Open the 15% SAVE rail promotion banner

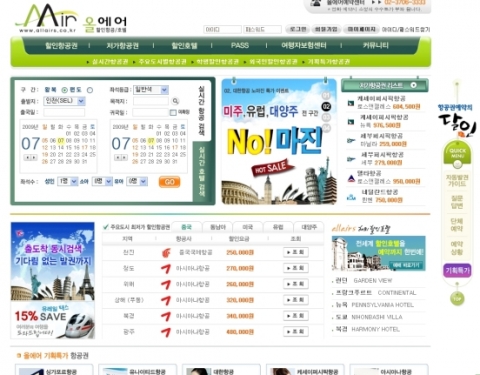pyautogui.click(x=53, y=320)
